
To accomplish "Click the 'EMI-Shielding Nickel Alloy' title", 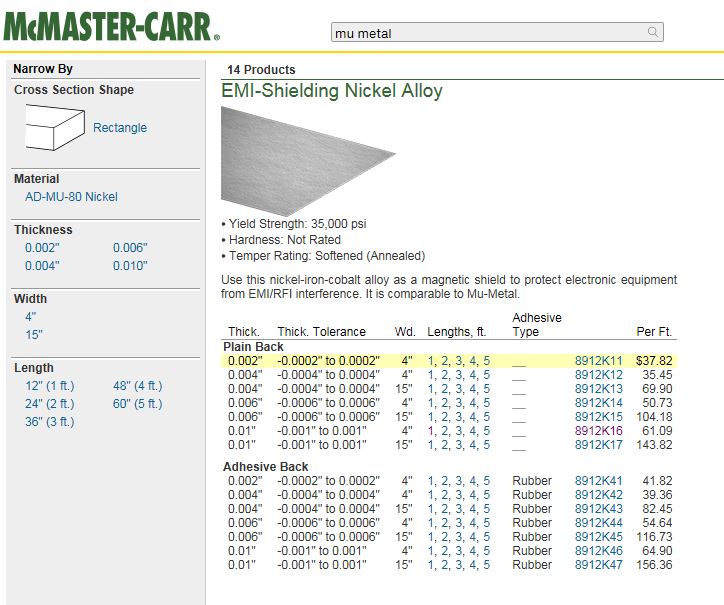I will point(332,91).
